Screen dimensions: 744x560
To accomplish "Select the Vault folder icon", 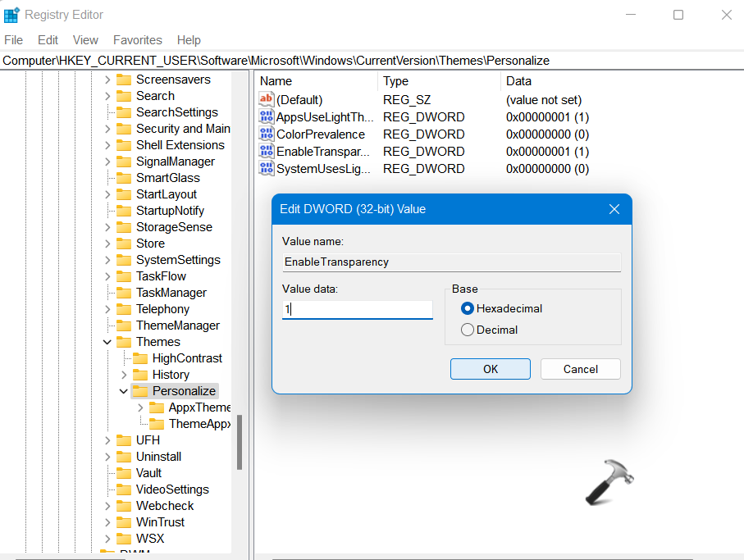I will 124,473.
